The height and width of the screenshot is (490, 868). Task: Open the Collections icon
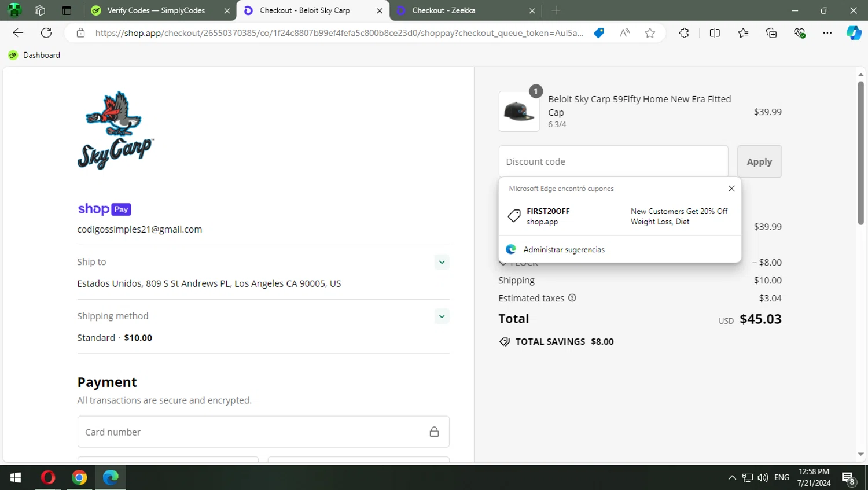coord(771,33)
